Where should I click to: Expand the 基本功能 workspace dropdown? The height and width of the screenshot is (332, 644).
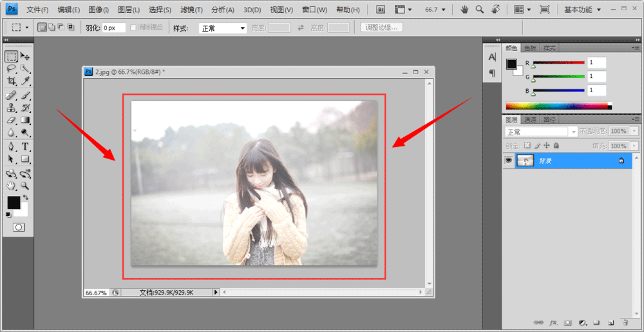[582, 10]
